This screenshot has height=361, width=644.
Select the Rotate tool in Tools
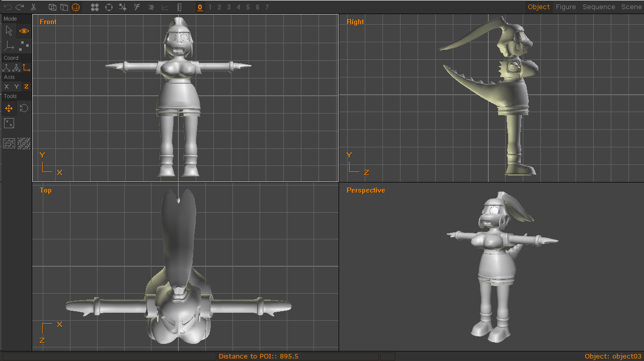pos(24,108)
